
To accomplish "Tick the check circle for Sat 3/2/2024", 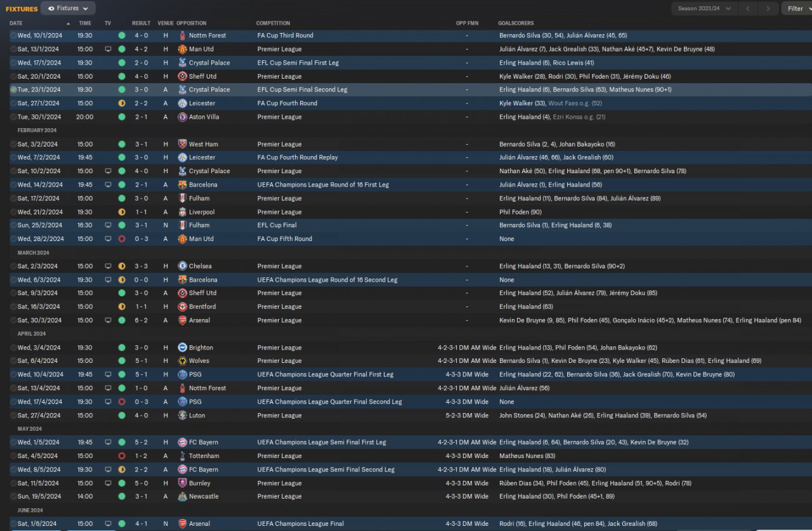I will (13, 144).
